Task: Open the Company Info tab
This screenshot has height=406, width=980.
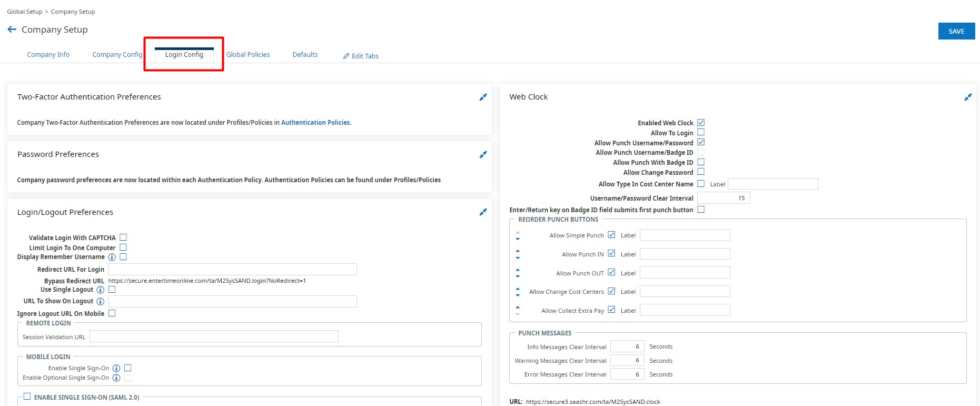Action: click(x=48, y=55)
